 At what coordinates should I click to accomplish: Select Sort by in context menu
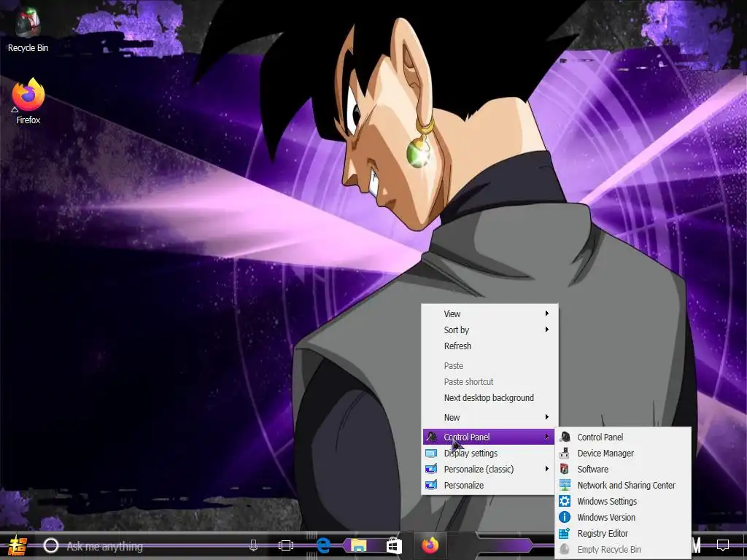point(489,330)
